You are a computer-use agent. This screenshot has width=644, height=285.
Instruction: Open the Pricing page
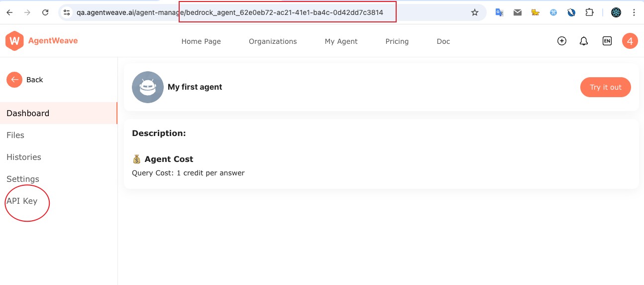397,41
